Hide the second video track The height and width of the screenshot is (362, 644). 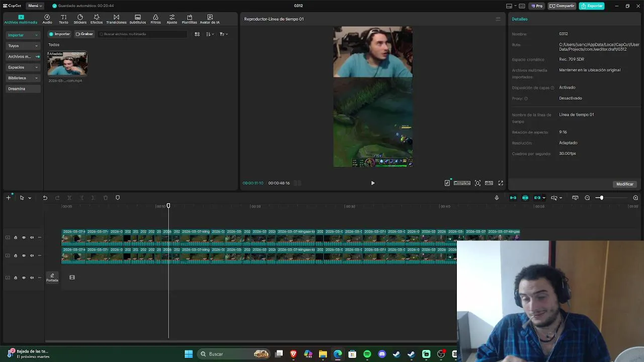tap(24, 255)
